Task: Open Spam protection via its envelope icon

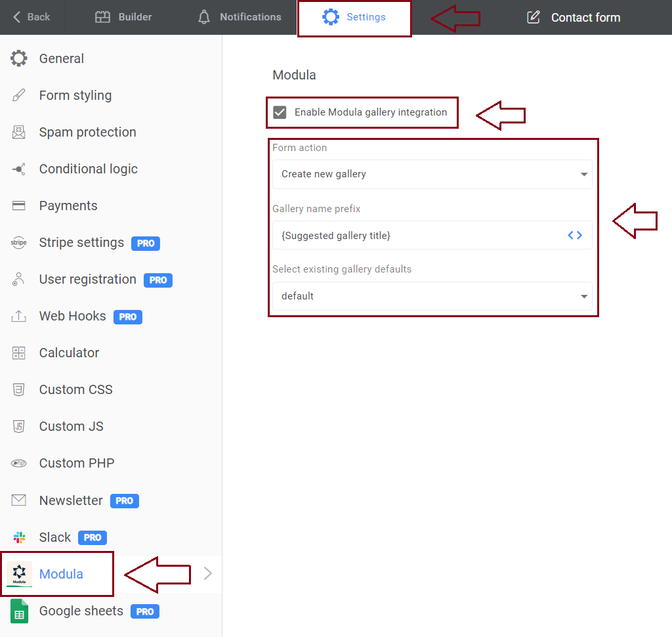Action: pyautogui.click(x=19, y=132)
